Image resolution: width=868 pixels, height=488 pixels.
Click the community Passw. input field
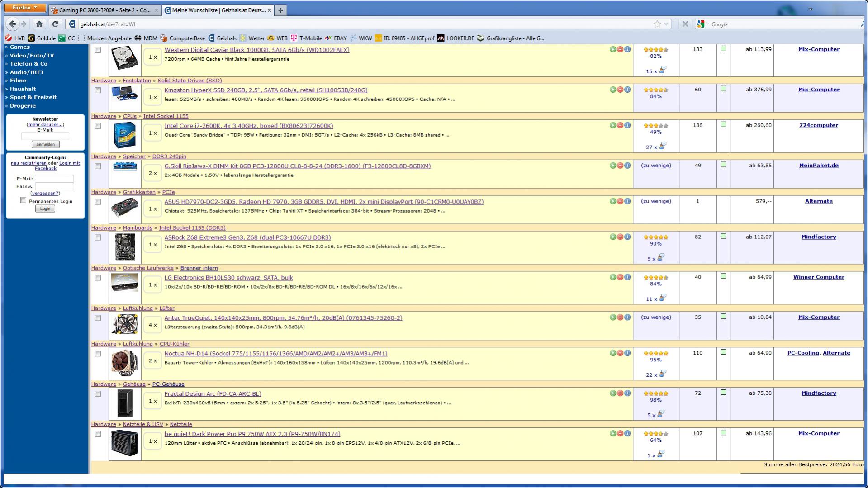[x=54, y=186]
